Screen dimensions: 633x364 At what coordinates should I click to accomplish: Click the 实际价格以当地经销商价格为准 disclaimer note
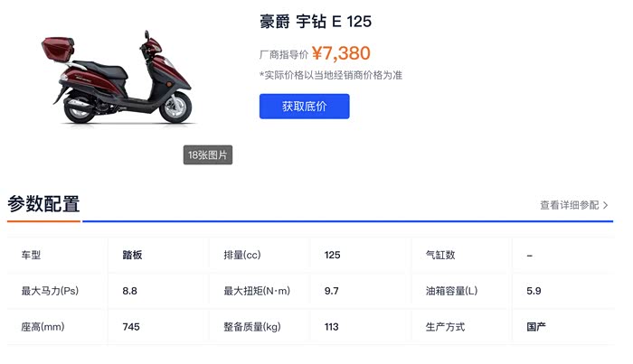(331, 75)
